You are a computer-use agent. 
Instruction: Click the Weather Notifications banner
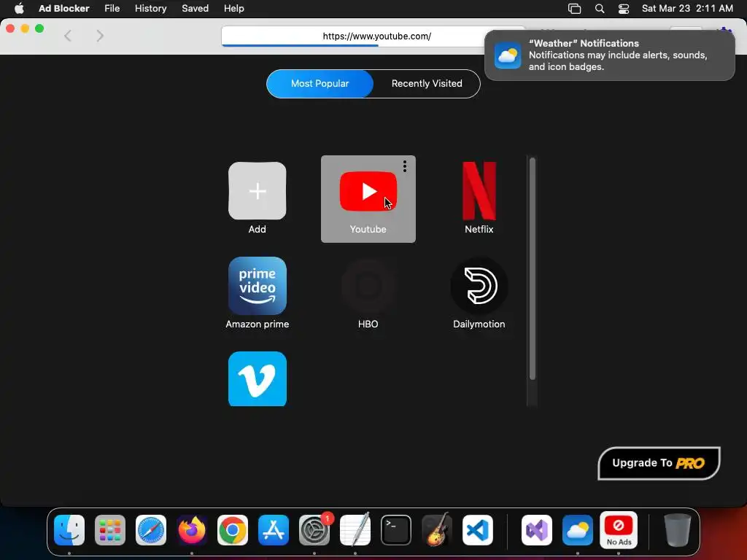click(609, 55)
